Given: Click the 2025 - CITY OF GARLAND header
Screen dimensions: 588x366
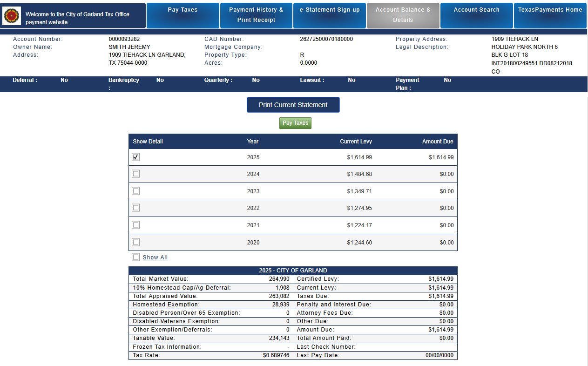Looking at the screenshot, I should [x=293, y=271].
